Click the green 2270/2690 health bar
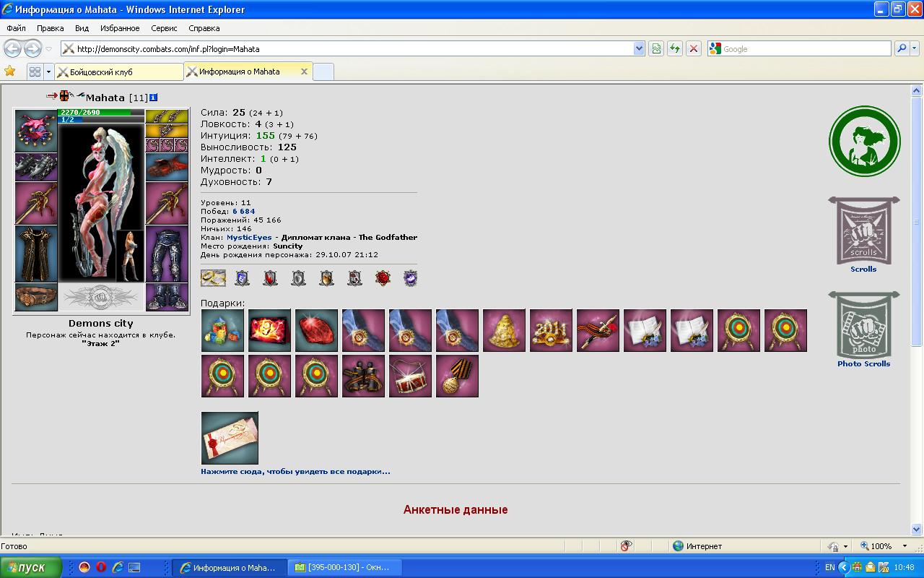Screen dimensions: 924x578 click(x=101, y=112)
